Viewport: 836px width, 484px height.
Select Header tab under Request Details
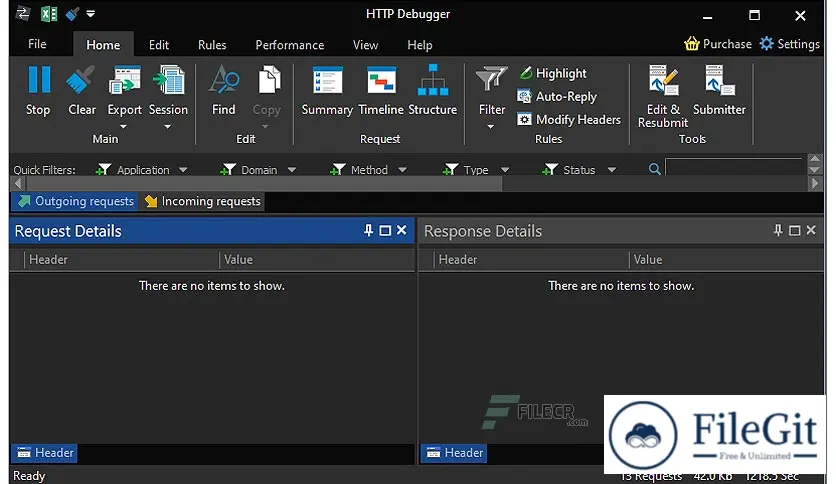point(45,453)
